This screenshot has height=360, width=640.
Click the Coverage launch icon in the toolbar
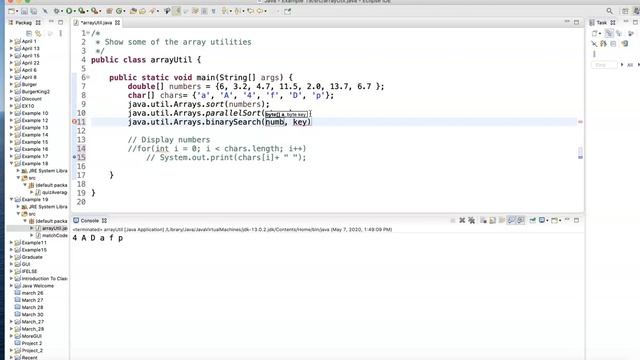[82, 11]
